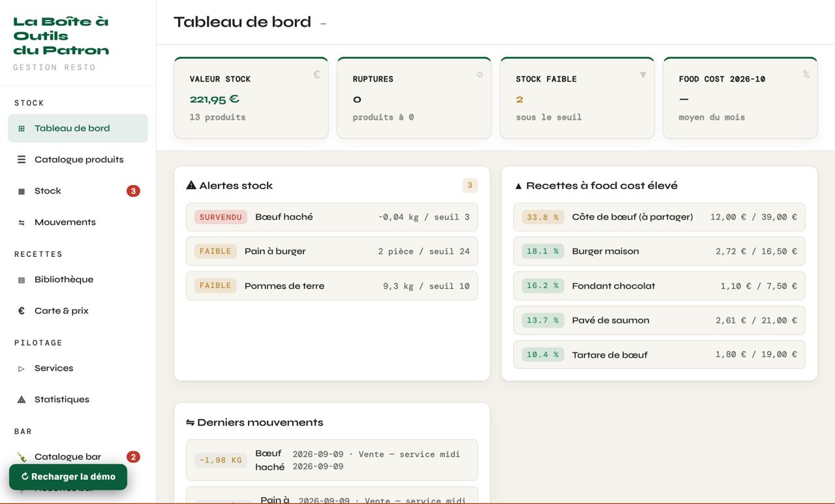835x504 pixels.
Task: Click the "moyen du mois" text on Food cost
Action: pyautogui.click(x=712, y=117)
